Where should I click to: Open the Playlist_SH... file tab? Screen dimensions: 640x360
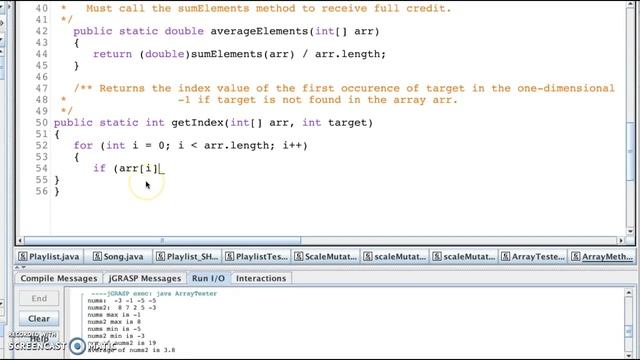click(187, 257)
